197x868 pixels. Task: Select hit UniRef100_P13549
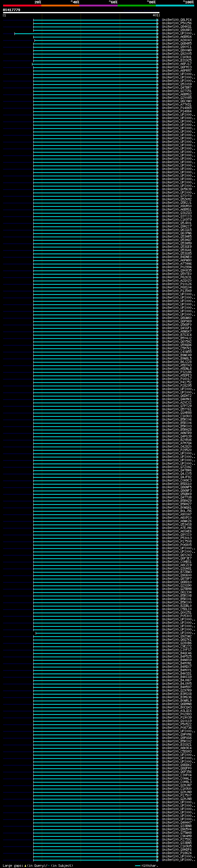point(177,291)
